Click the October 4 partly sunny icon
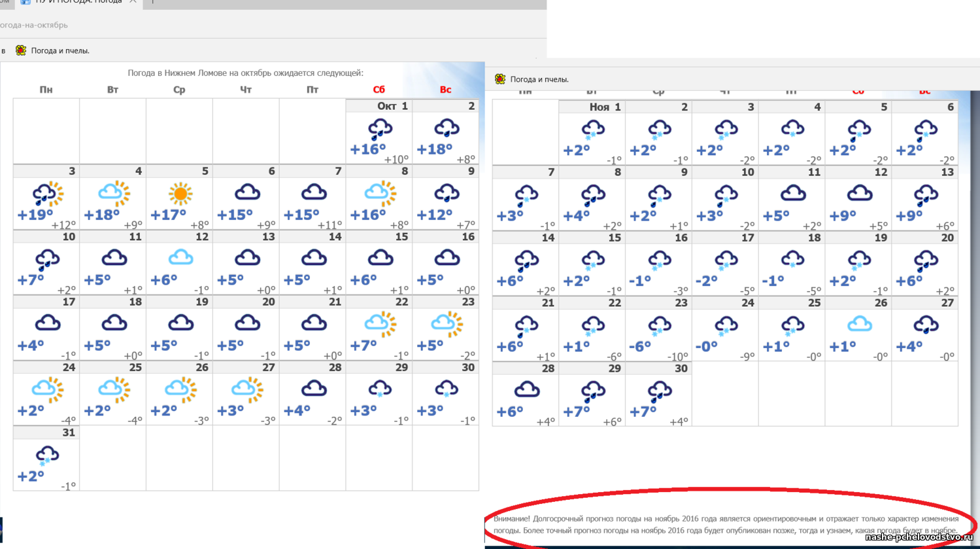This screenshot has height=549, width=980. tap(114, 194)
